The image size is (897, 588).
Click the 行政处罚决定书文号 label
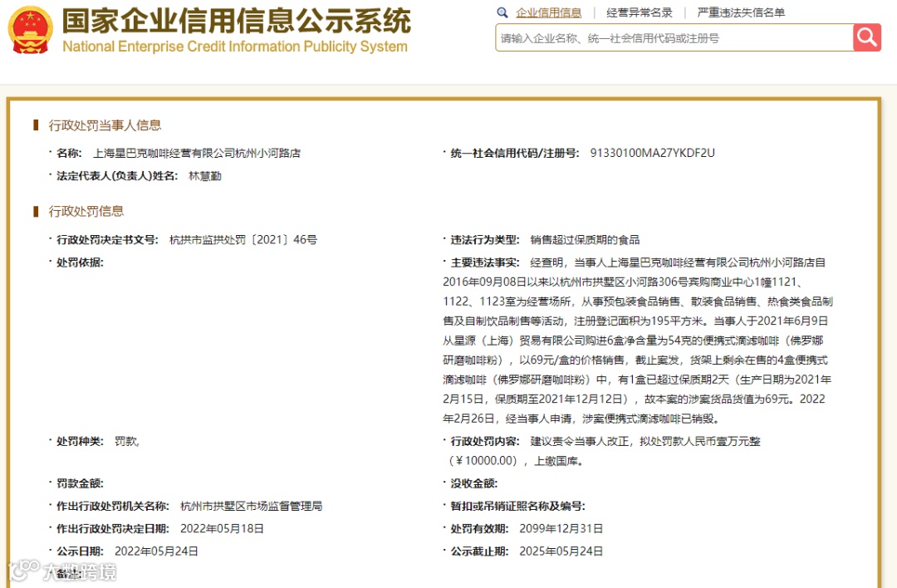pos(107,240)
